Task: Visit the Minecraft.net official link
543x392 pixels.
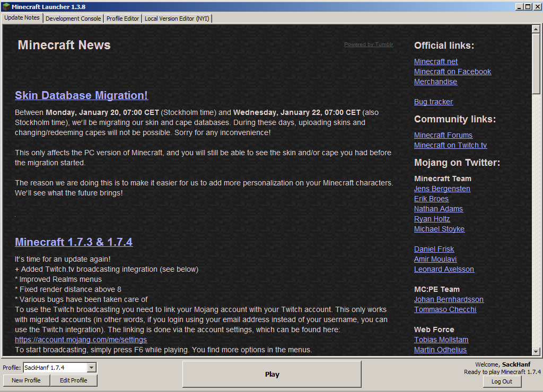Action: click(435, 61)
